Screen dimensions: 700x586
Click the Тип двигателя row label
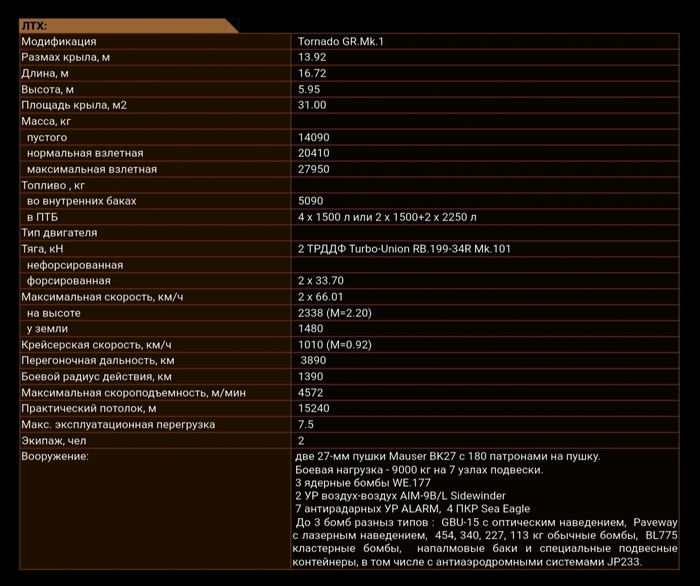(59, 233)
